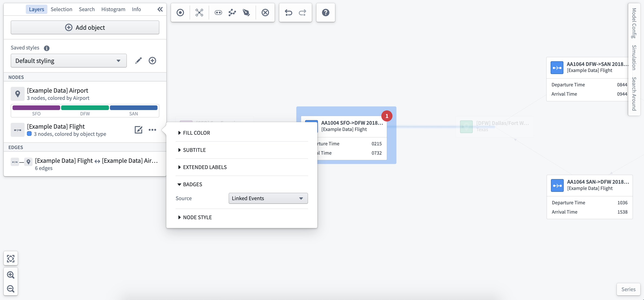Viewport: 644px width, 300px height.
Task: Select the graph layout nodes icon
Action: pos(199,13)
